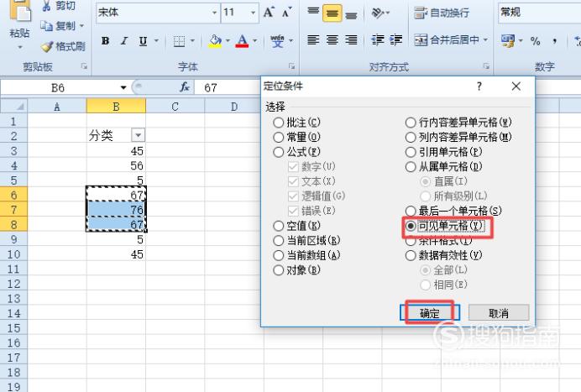Screen dimensions: 581x392
Task: Click cell B3 containing 45
Action: pyautogui.click(x=116, y=151)
